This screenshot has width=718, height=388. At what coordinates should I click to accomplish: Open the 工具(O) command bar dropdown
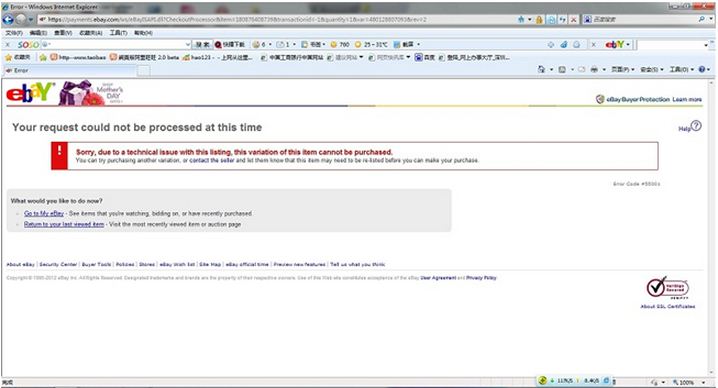[682, 70]
